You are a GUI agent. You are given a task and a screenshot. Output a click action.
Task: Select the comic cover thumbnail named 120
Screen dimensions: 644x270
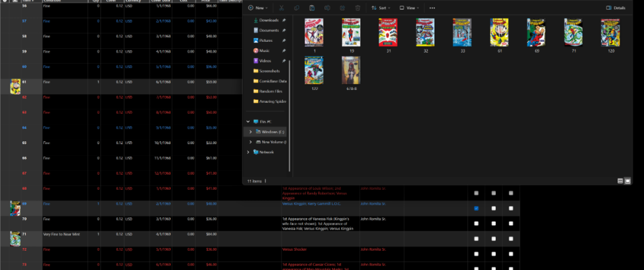(610, 34)
